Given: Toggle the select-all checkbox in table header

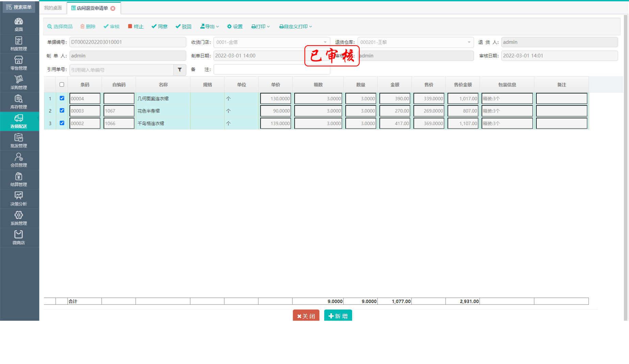Looking at the screenshot, I should pyautogui.click(x=62, y=84).
